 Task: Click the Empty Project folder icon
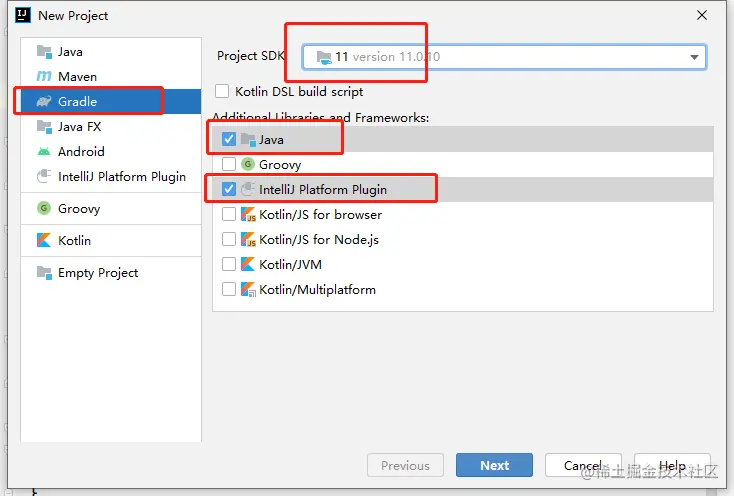coord(44,272)
